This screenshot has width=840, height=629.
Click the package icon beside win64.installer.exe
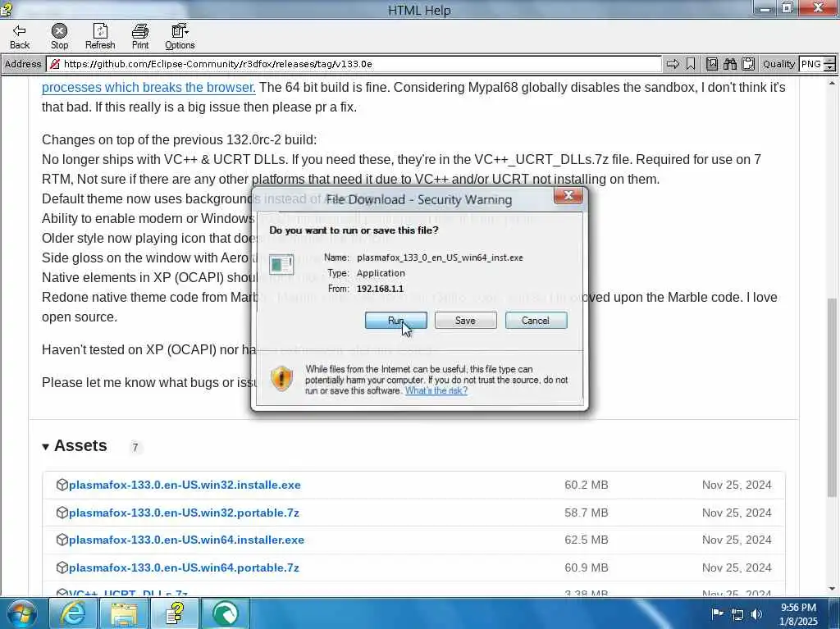pos(62,540)
